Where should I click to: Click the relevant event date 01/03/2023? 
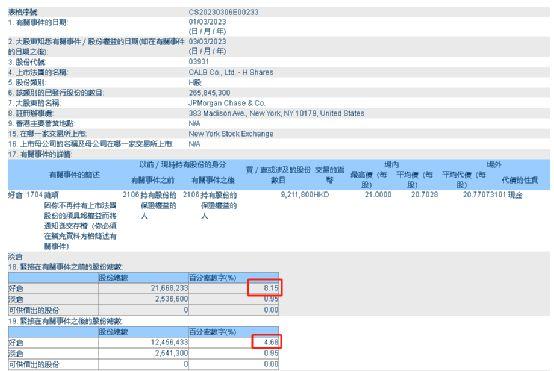pos(207,22)
